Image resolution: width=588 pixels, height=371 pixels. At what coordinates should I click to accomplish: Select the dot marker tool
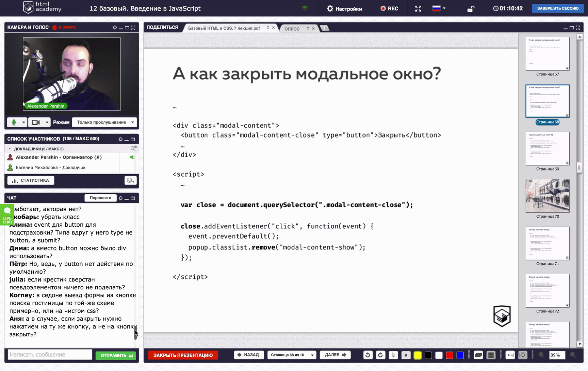pos(406,355)
